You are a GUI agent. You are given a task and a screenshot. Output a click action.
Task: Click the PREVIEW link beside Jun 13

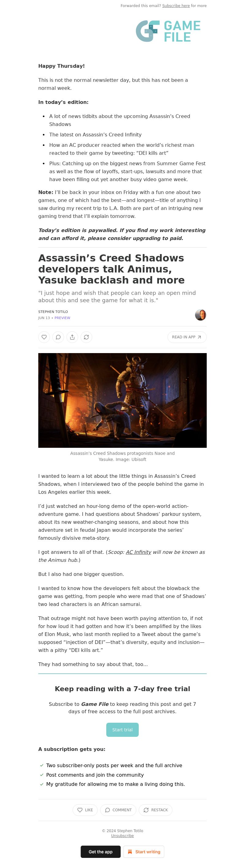[62, 318]
